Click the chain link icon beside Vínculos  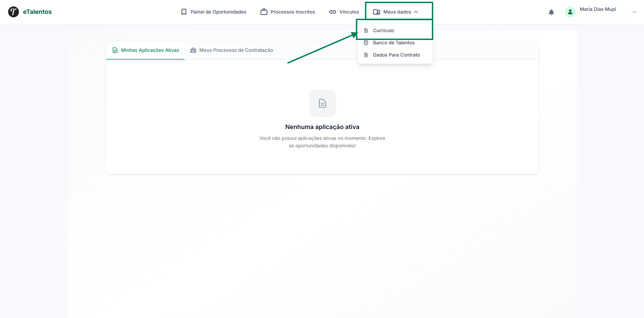coord(333,12)
